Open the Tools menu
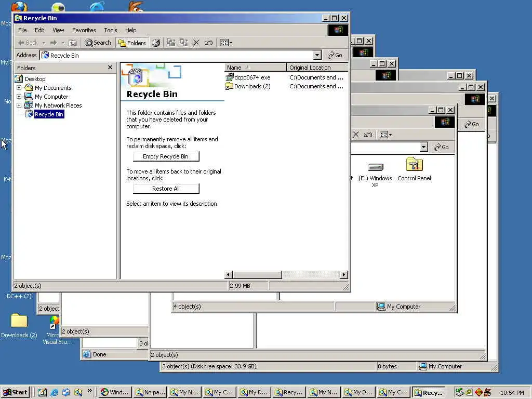This screenshot has height=399, width=532. (x=110, y=30)
